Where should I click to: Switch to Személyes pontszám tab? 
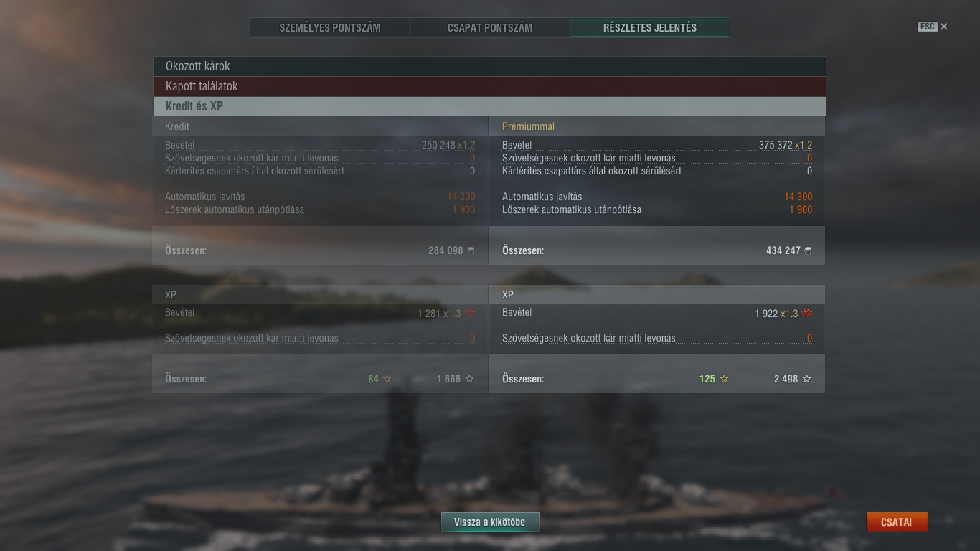click(330, 28)
